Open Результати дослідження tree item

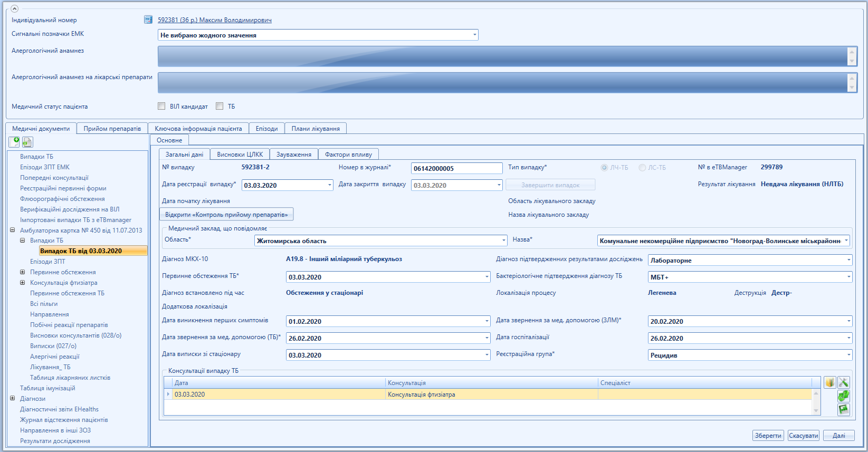tap(55, 441)
